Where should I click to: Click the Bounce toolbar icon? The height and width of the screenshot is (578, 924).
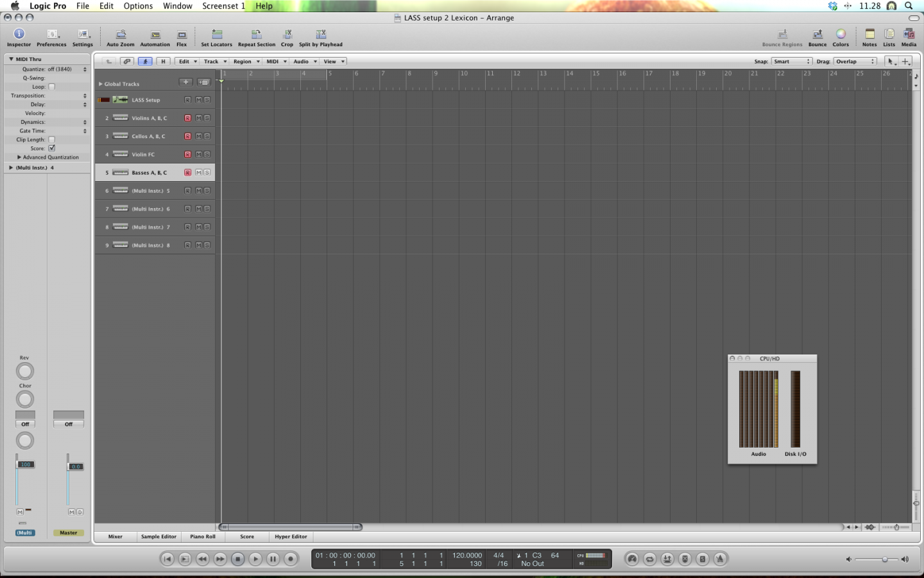click(x=817, y=34)
